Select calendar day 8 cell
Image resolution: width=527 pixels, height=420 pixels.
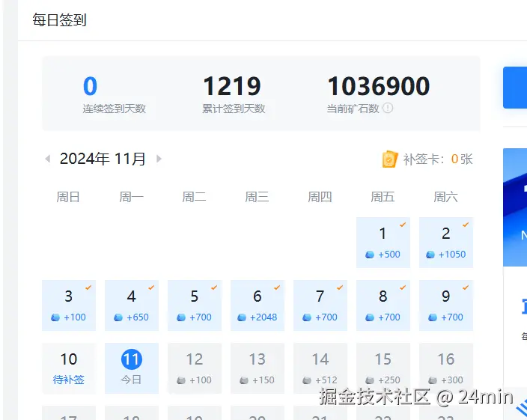[x=383, y=305]
